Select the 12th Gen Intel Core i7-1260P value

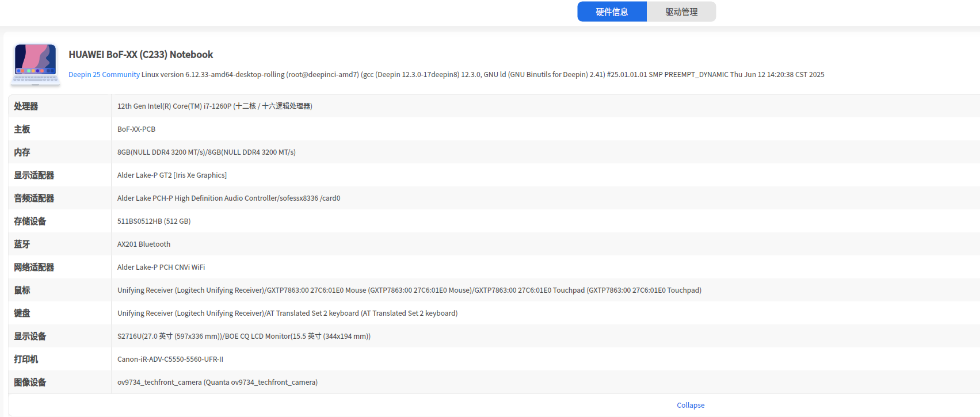pyautogui.click(x=215, y=106)
